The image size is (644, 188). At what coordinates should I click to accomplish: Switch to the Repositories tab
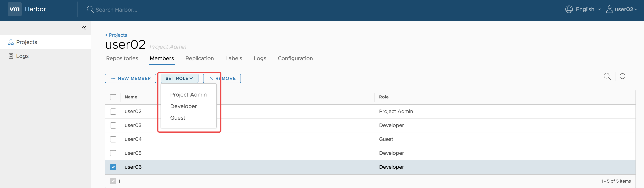click(122, 58)
